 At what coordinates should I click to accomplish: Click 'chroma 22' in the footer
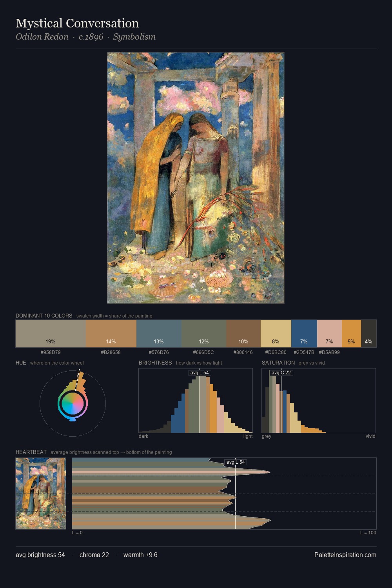tap(94, 555)
